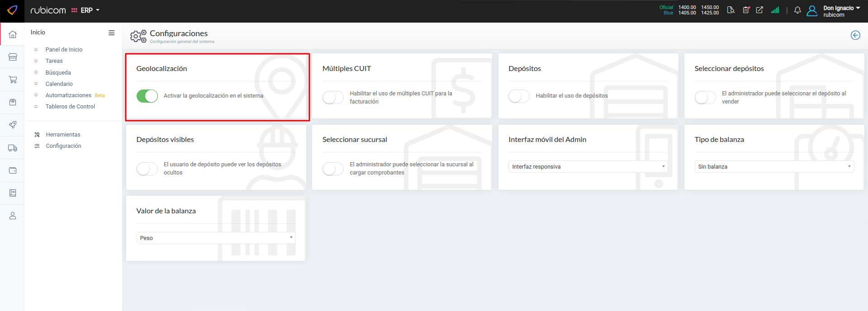Open the shopping cart sidebar icon
Screen dimensions: 868x311
(x=13, y=80)
